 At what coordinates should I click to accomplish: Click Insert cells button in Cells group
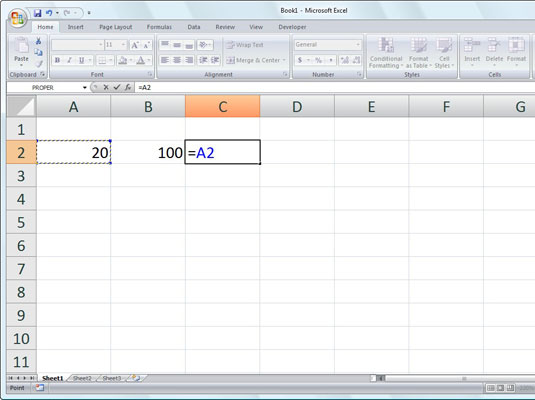(x=472, y=51)
